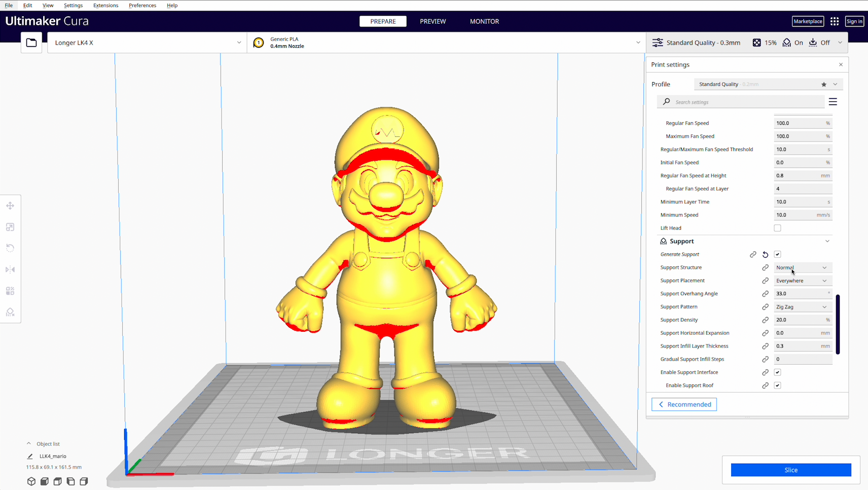The height and width of the screenshot is (490, 868).
Task: Click link icon beside Support Structure
Action: coord(766,268)
